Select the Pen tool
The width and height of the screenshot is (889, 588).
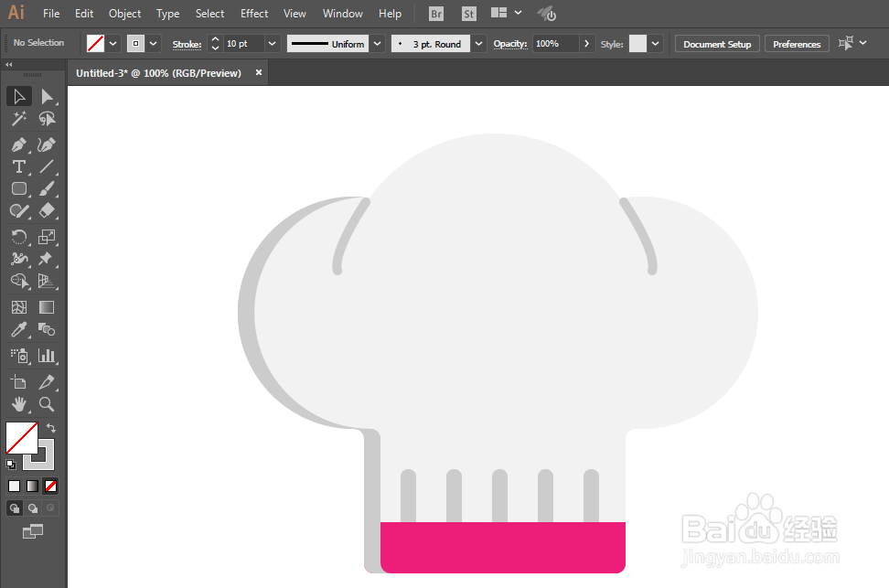pos(18,145)
